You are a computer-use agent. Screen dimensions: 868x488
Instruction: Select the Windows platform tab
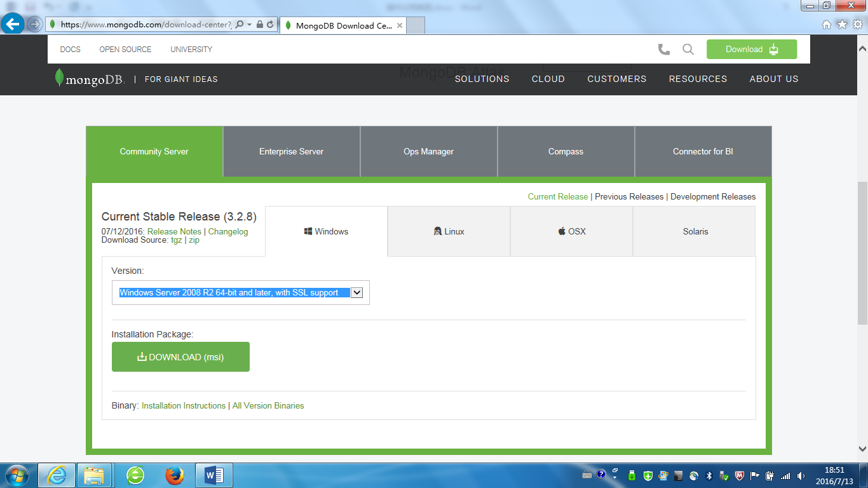[326, 231]
